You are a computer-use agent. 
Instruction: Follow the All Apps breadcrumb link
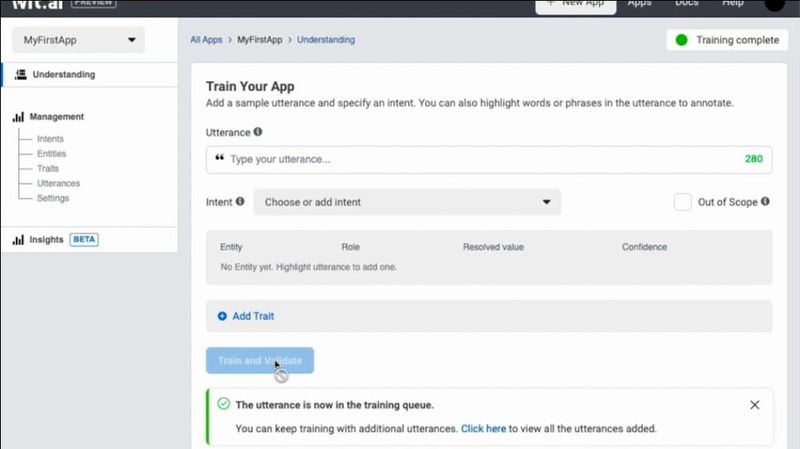tap(206, 40)
